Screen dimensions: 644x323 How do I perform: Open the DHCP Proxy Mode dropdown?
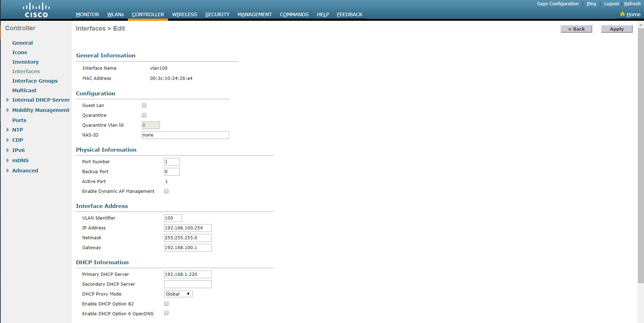(178, 294)
